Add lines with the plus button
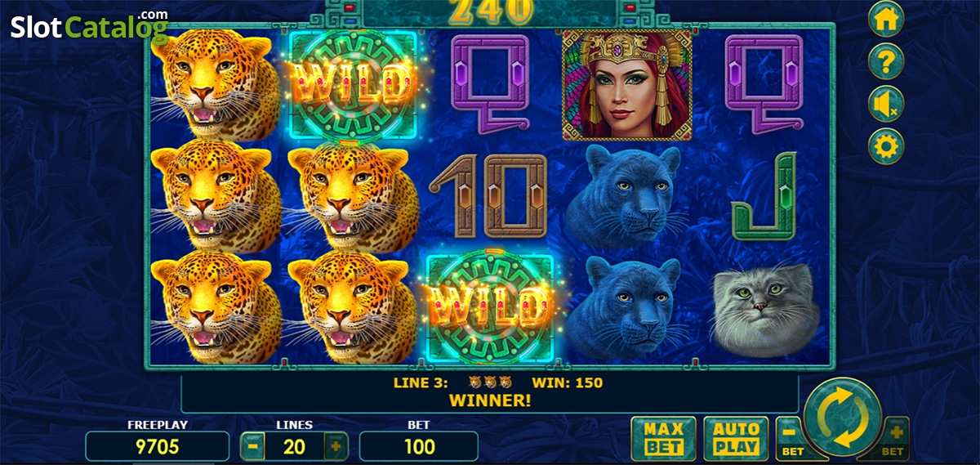Viewport: 980px width, 465px height. (336, 447)
